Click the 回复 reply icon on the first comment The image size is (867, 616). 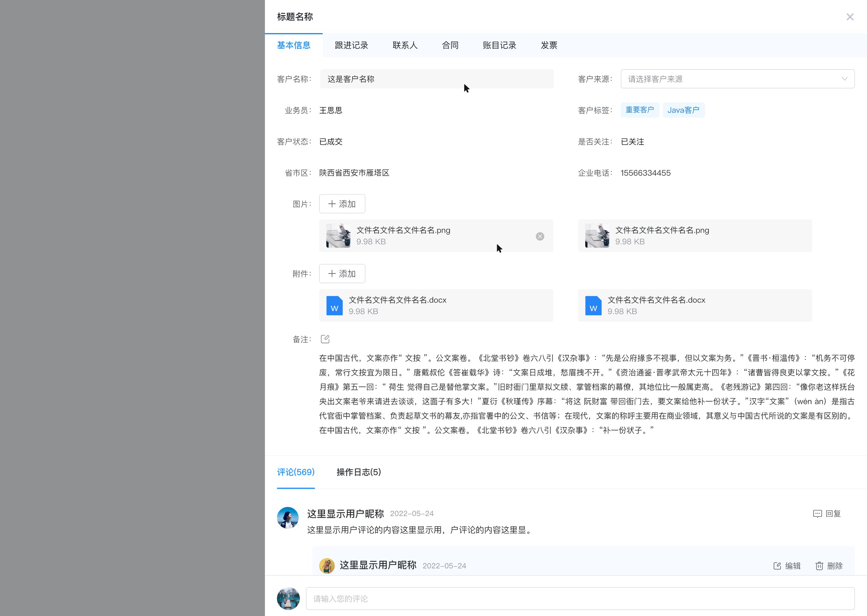pos(817,514)
